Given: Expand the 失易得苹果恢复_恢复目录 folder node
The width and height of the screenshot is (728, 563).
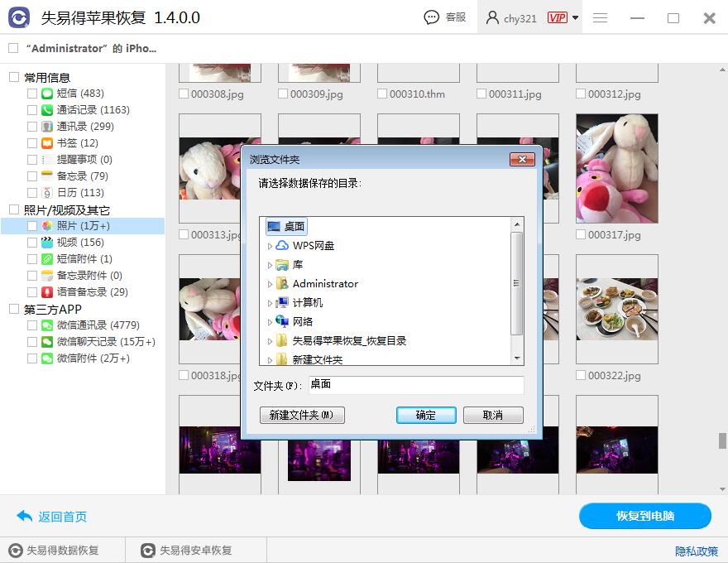Looking at the screenshot, I should point(270,341).
